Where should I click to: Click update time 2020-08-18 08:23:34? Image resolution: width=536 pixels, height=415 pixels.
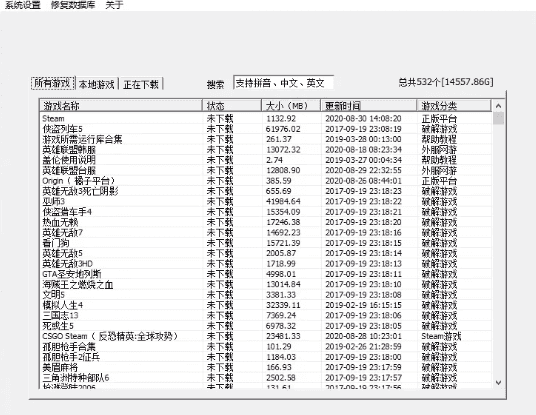(363, 150)
